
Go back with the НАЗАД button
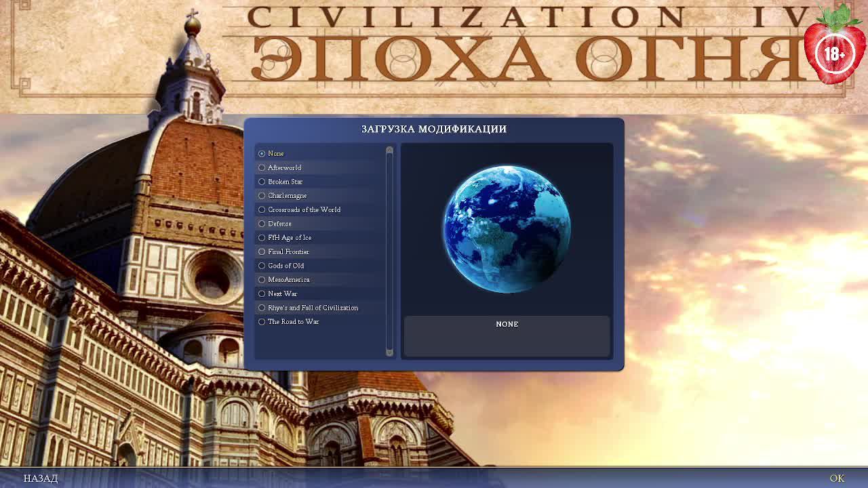click(x=41, y=479)
